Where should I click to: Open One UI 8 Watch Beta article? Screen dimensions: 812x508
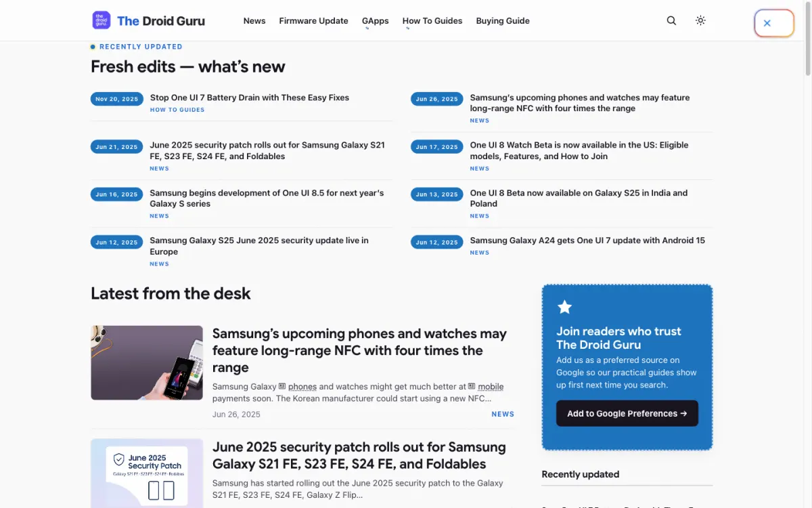pyautogui.click(x=579, y=150)
